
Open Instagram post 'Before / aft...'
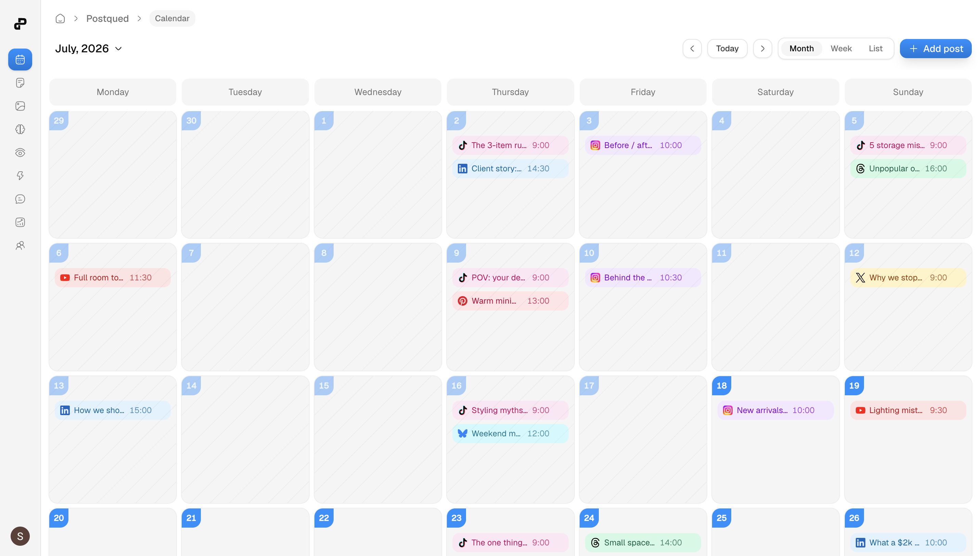tap(643, 145)
